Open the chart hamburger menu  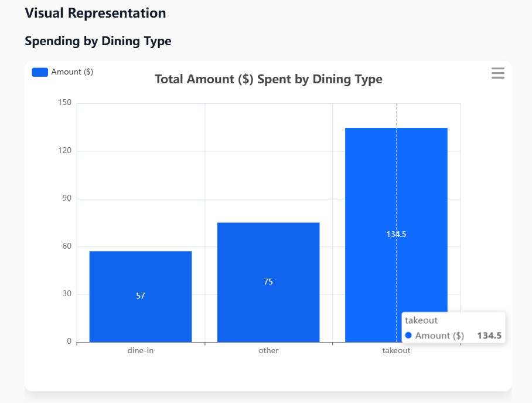pyautogui.click(x=497, y=73)
